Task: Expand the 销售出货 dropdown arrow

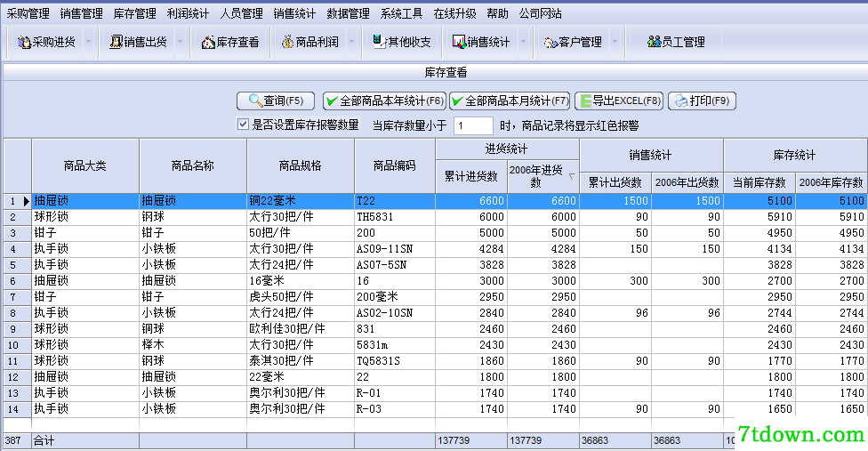Action: [180, 42]
